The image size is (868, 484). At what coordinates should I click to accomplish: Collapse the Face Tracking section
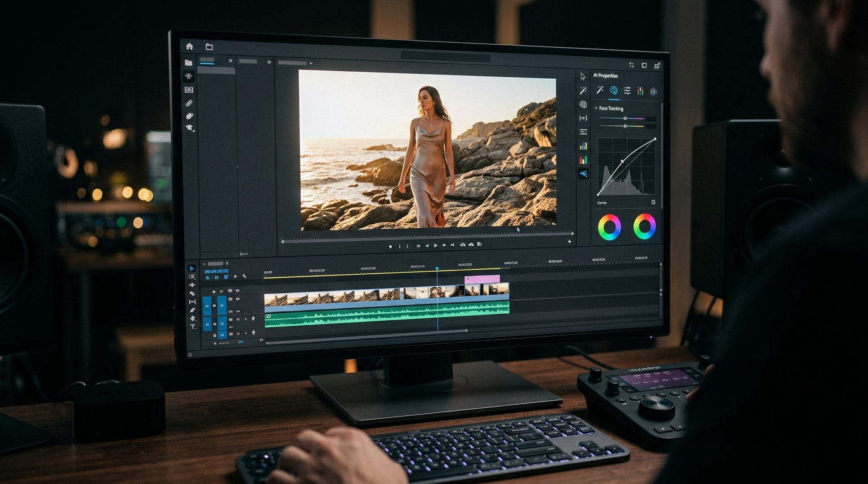[595, 108]
